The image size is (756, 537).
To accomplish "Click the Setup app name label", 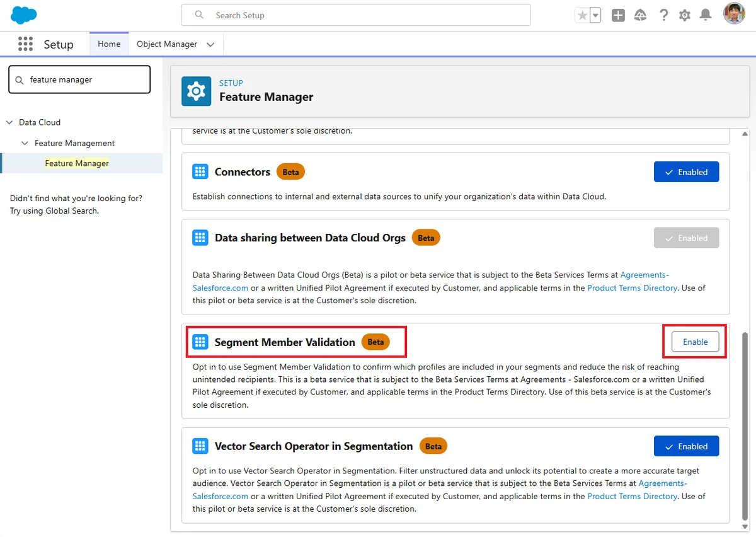I will tap(59, 45).
